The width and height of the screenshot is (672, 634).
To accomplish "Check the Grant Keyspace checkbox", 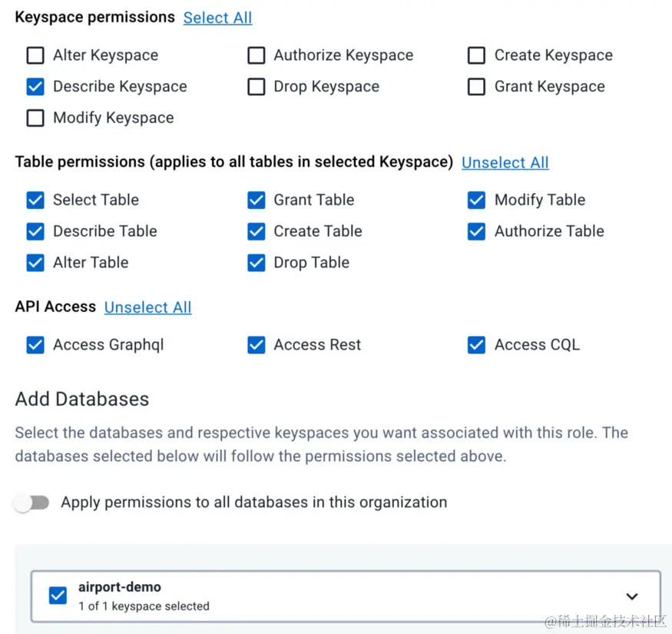I will (477, 87).
